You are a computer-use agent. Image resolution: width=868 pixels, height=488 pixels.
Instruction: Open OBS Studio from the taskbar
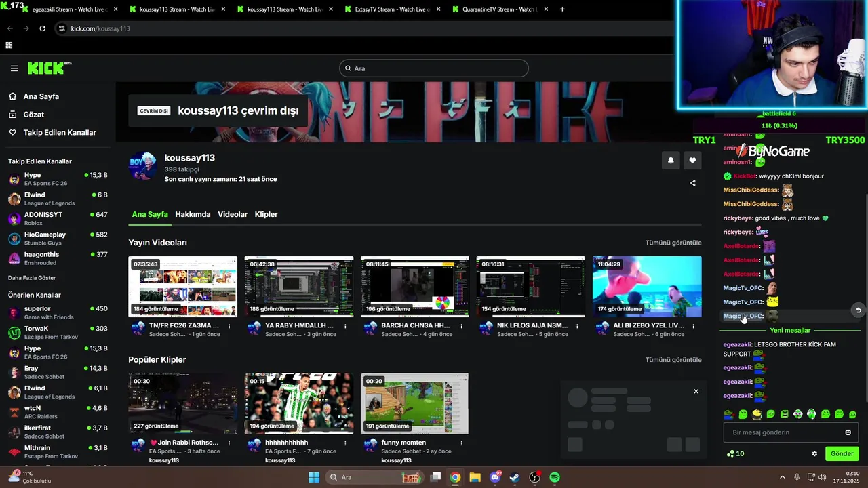534,477
